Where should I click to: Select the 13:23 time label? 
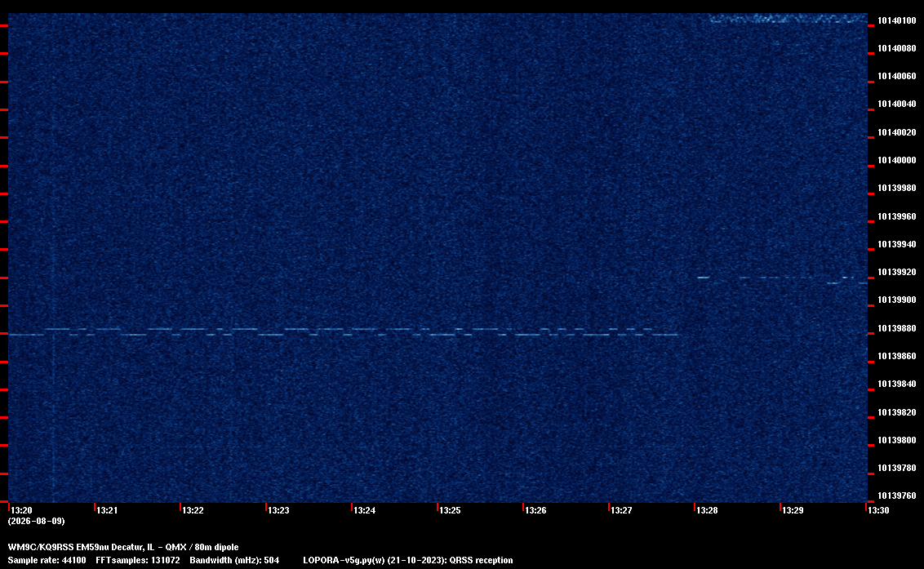point(278,510)
